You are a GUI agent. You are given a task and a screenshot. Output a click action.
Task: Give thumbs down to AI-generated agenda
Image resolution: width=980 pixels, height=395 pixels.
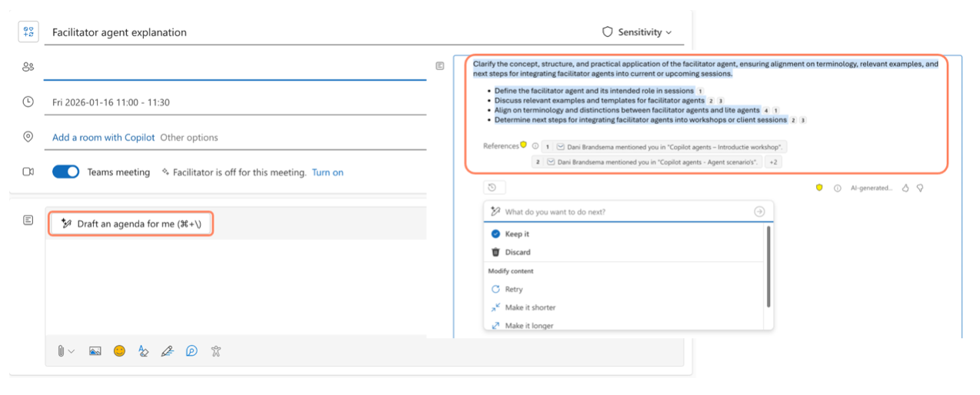point(919,187)
